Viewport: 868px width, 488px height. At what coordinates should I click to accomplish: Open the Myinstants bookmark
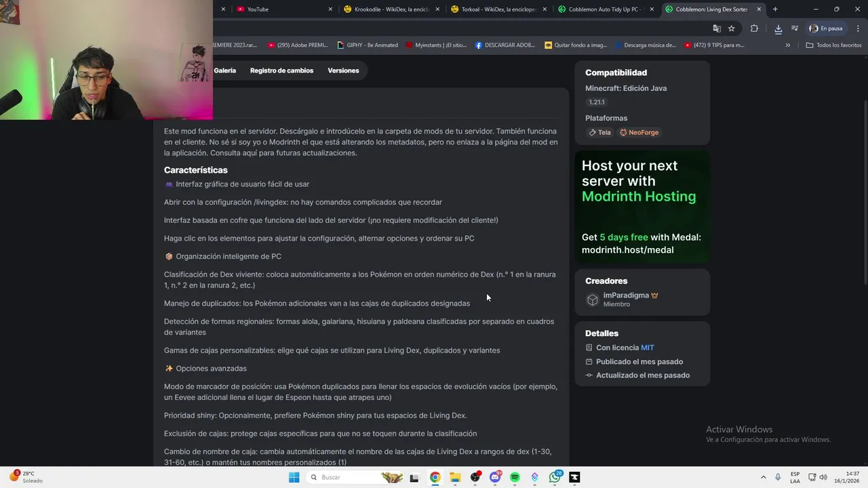tap(436, 45)
